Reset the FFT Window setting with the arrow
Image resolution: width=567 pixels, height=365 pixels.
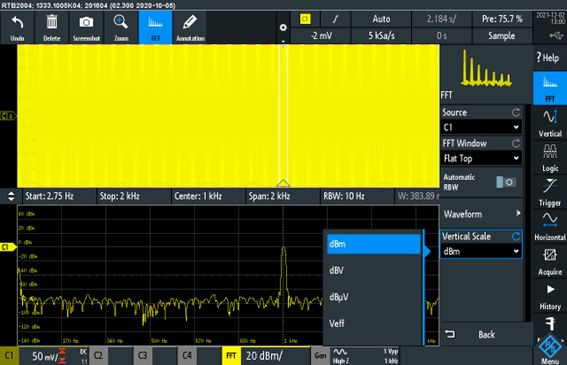[516, 143]
